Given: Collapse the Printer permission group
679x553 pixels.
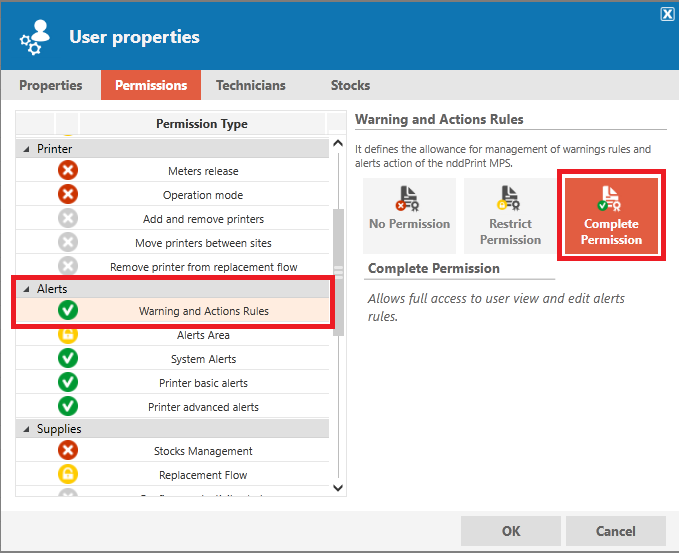Looking at the screenshot, I should click(x=26, y=149).
